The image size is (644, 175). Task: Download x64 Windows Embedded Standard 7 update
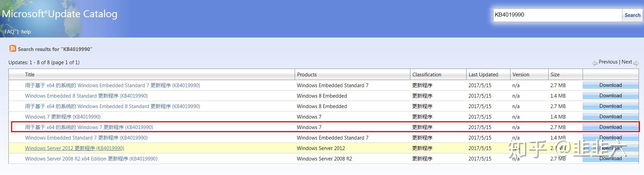point(611,85)
